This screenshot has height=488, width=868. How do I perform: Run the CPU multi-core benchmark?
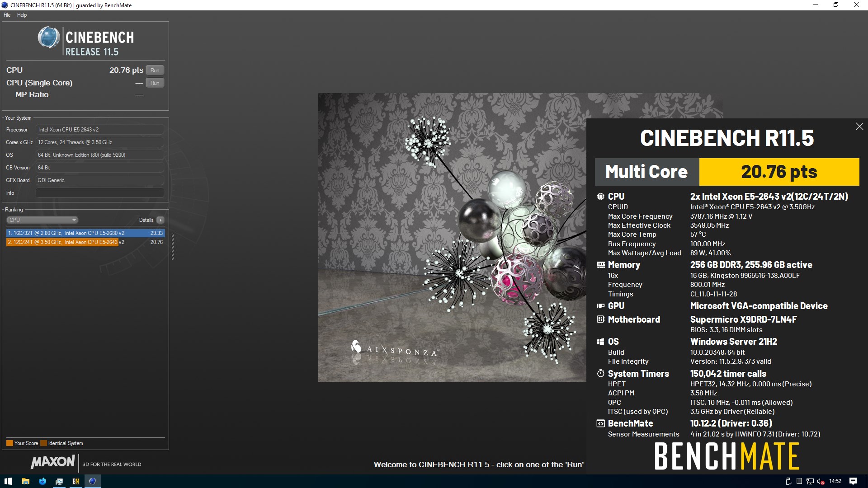point(155,70)
